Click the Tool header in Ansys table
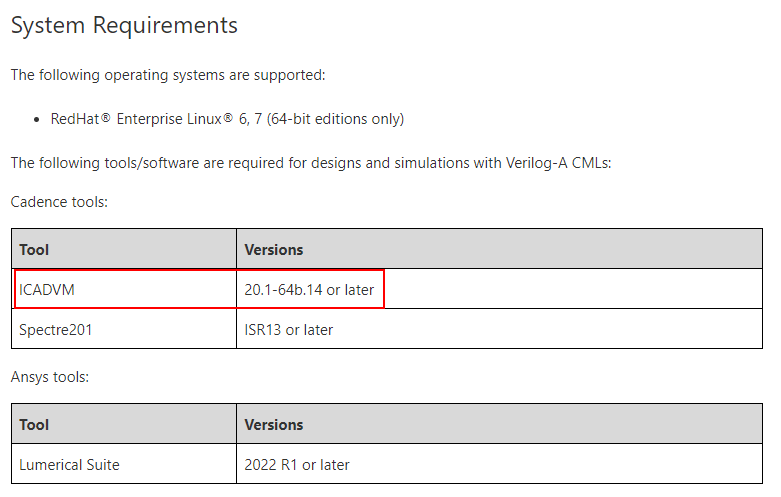This screenshot has height=497, width=781. click(x=124, y=424)
